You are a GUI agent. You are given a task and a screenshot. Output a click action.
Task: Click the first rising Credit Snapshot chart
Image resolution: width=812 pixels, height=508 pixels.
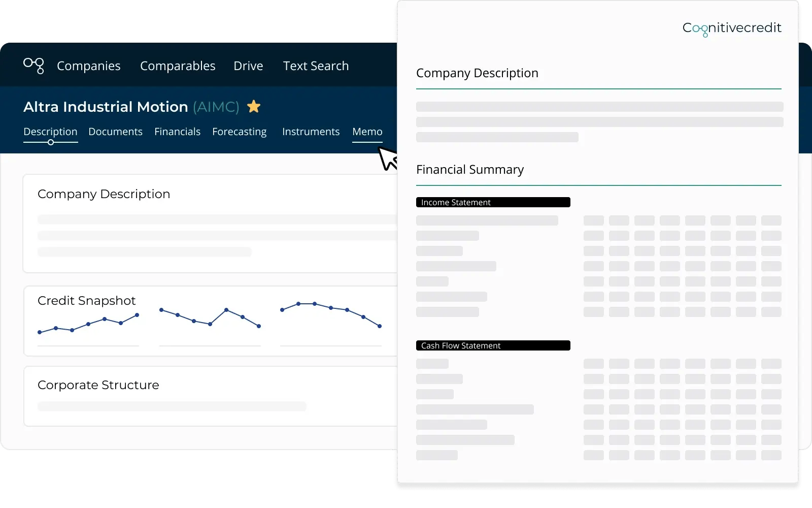[x=88, y=324]
